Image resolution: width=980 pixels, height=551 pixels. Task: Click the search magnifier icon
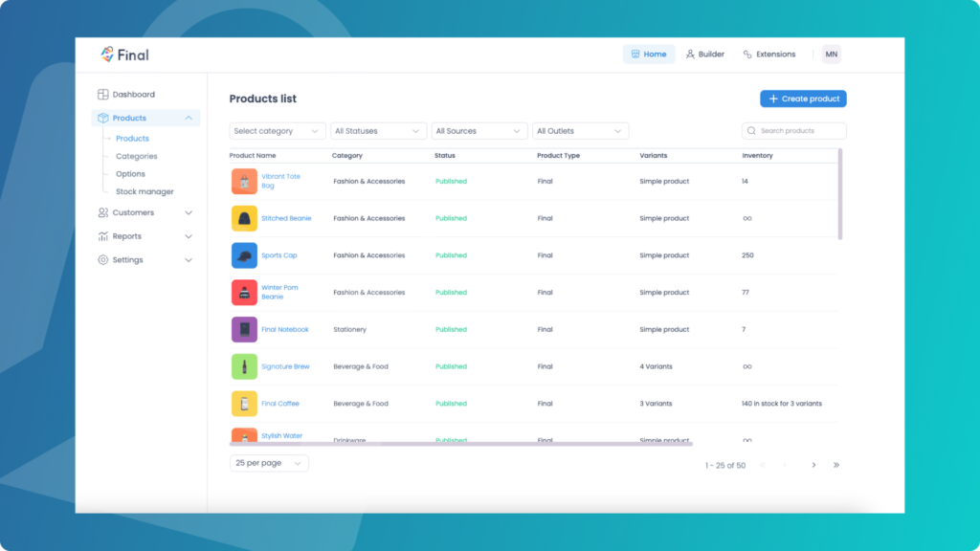click(x=751, y=131)
